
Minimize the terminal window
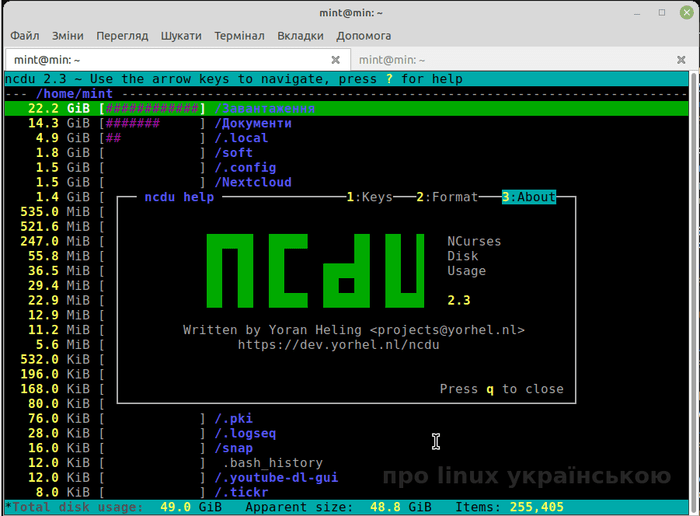click(x=637, y=13)
